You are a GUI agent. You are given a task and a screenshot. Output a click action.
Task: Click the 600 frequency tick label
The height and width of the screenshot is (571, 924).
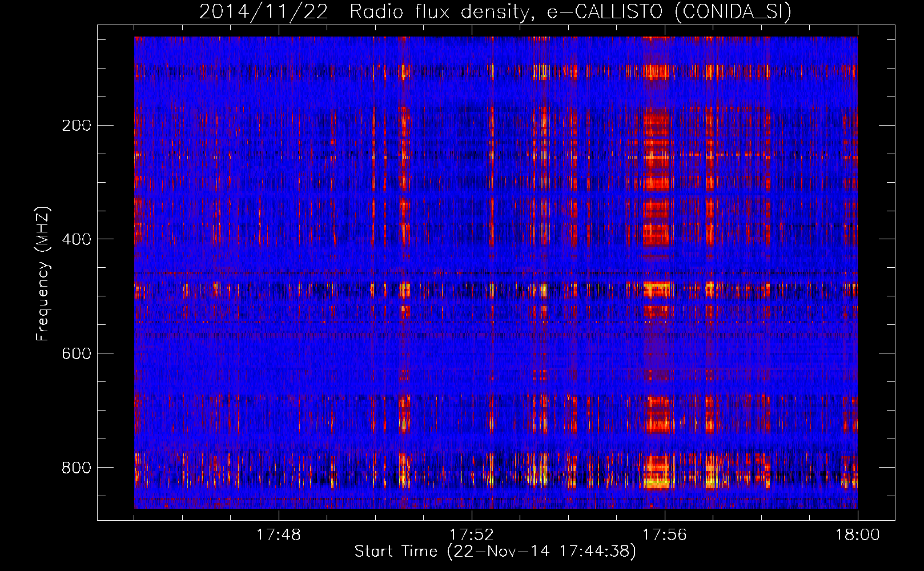click(x=77, y=353)
